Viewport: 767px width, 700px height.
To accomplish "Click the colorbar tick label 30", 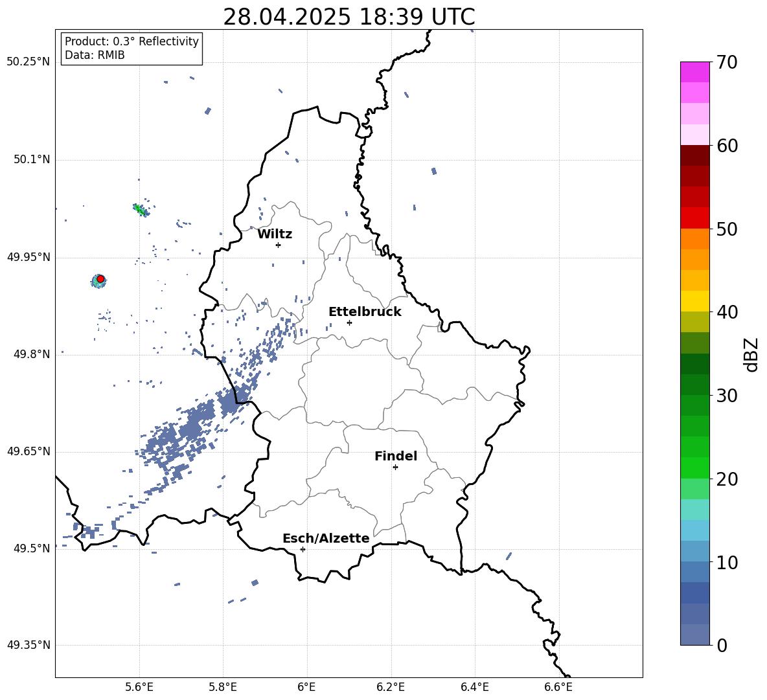I will (x=727, y=395).
